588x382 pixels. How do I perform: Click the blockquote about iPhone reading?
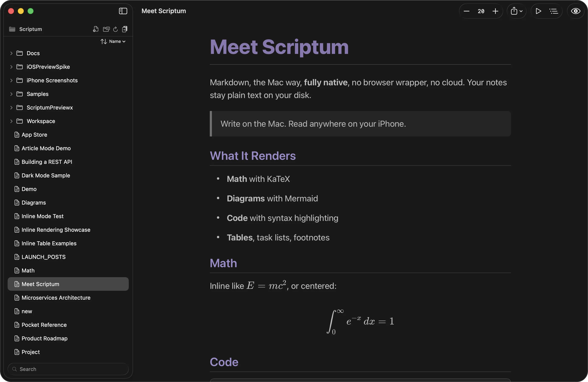pyautogui.click(x=360, y=124)
